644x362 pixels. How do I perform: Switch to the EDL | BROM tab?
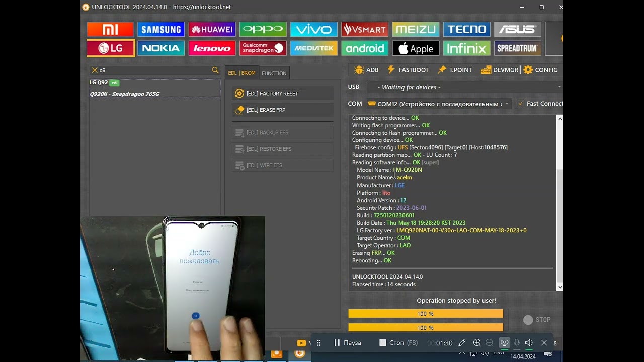coord(242,73)
